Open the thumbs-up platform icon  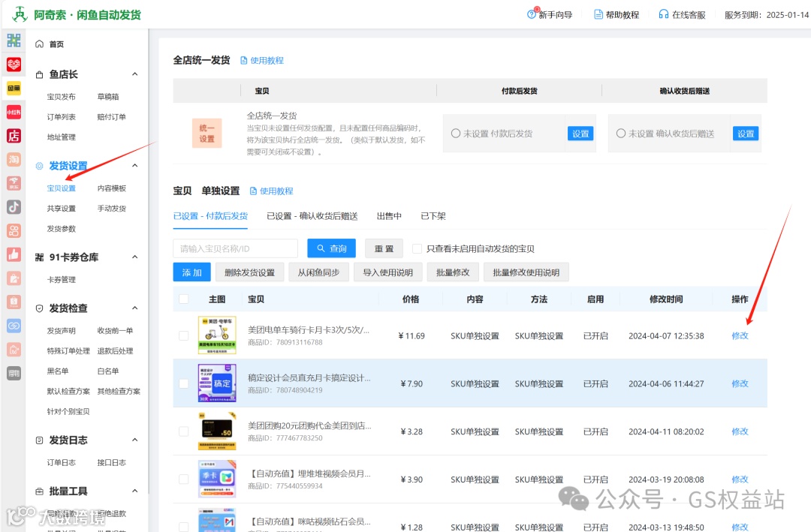click(14, 254)
